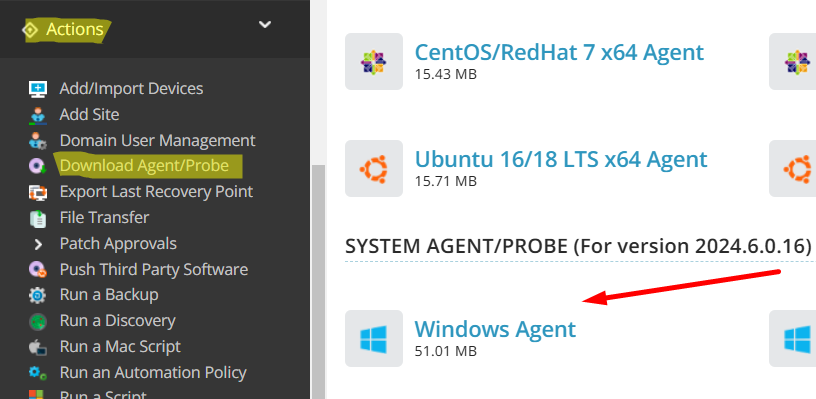Click the sidebar vertical scrollbar

tap(318, 281)
